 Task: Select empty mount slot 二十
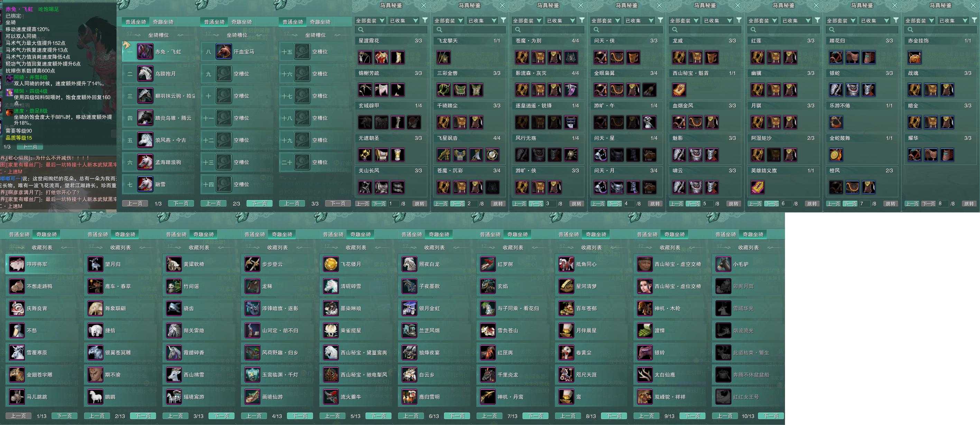(315, 162)
